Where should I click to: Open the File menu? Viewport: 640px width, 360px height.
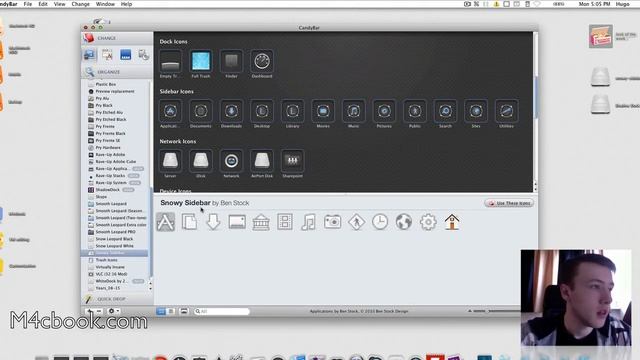(x=28, y=4)
